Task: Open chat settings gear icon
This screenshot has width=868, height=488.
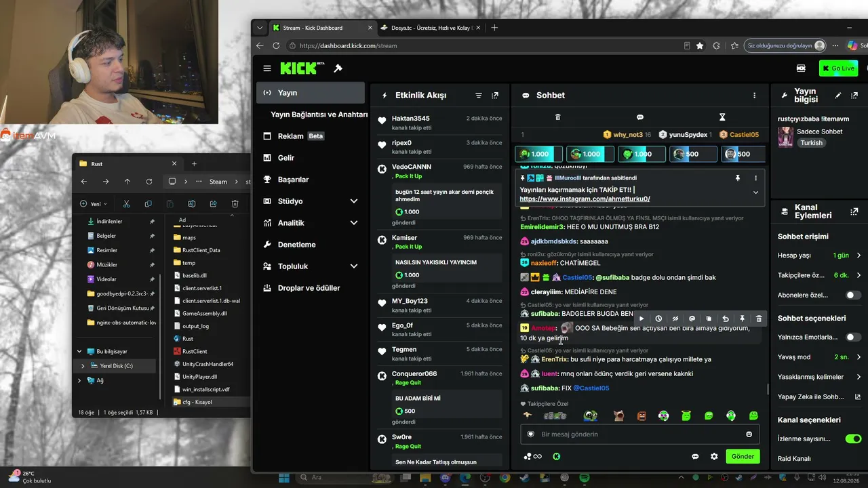Action: (x=714, y=457)
